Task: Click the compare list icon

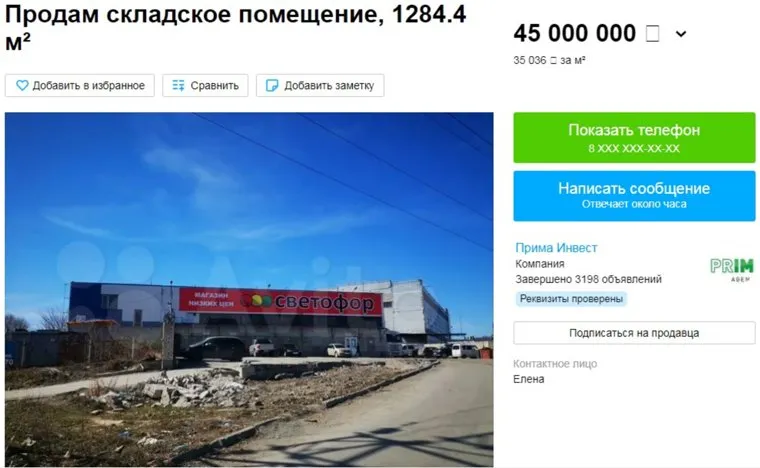Action: point(178,86)
